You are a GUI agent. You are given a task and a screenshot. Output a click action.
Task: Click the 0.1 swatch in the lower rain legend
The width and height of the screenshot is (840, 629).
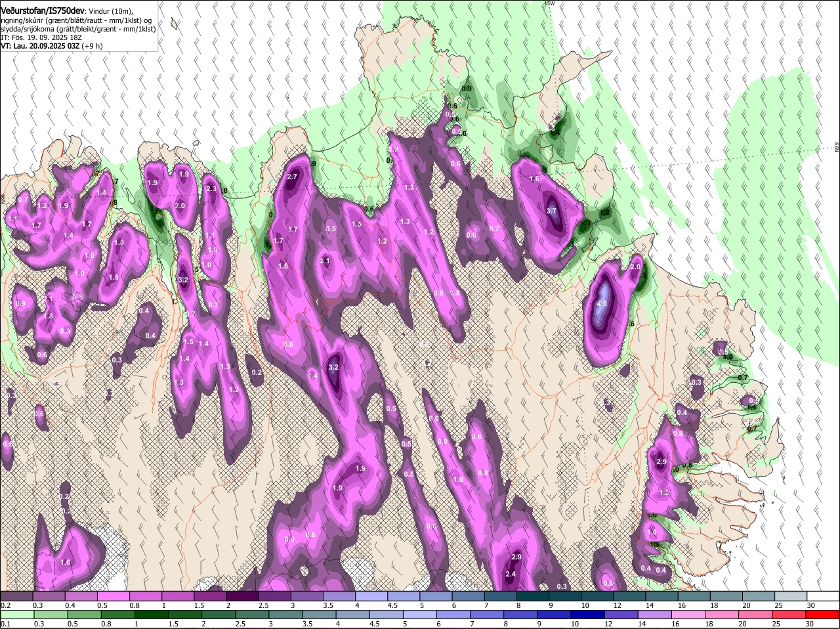[16, 615]
